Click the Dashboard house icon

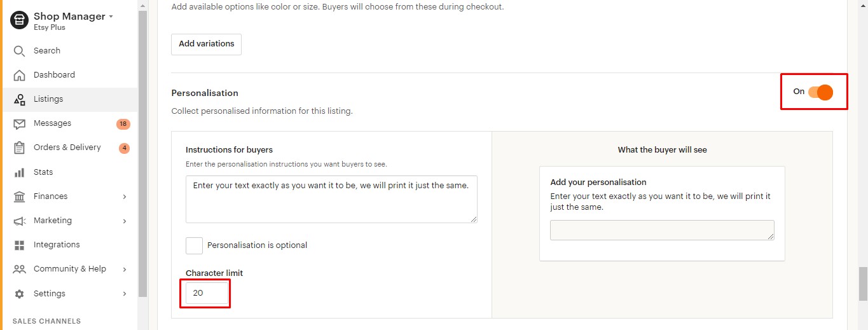pos(20,75)
